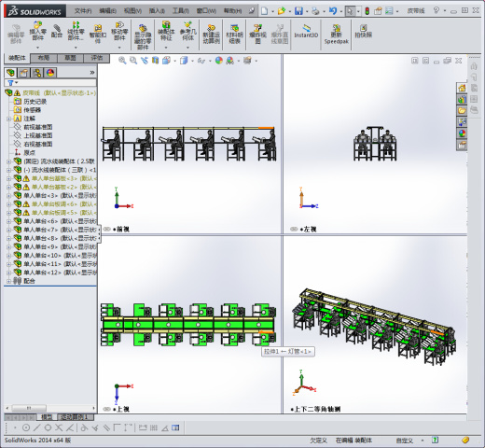The height and width of the screenshot is (448, 485).
Task: Click the Save floppy disk icon
Action: coord(298,11)
